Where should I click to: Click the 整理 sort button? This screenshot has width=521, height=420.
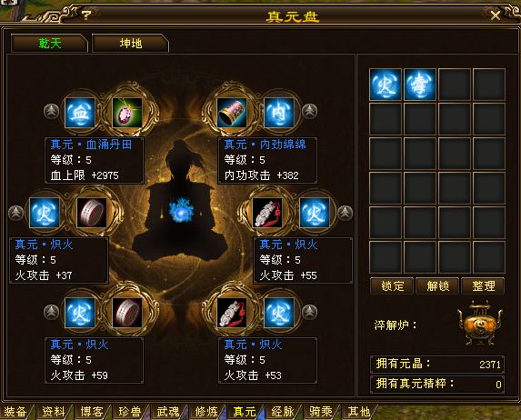(483, 286)
